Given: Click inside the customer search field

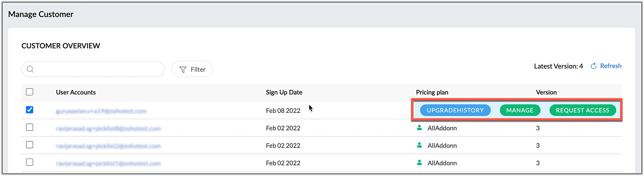Looking at the screenshot, I should (93, 69).
